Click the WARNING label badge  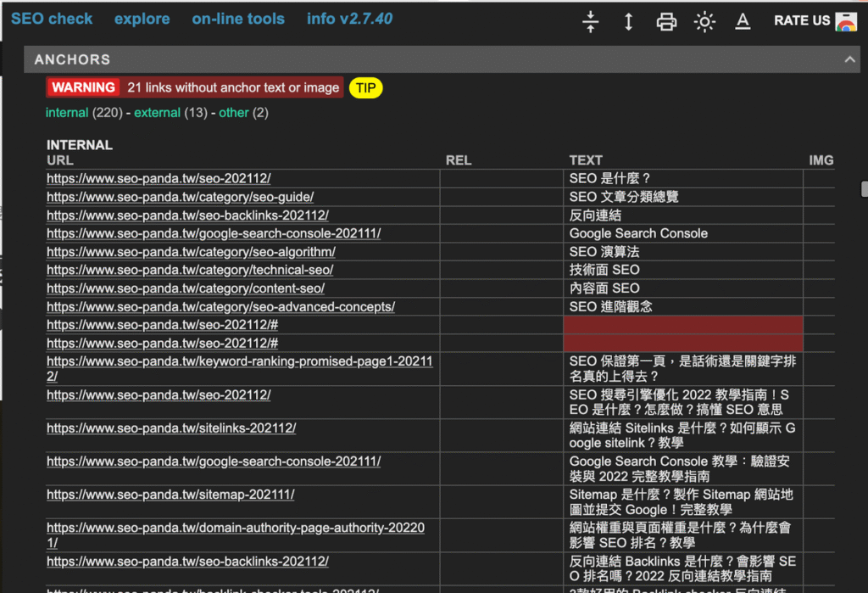coord(83,87)
